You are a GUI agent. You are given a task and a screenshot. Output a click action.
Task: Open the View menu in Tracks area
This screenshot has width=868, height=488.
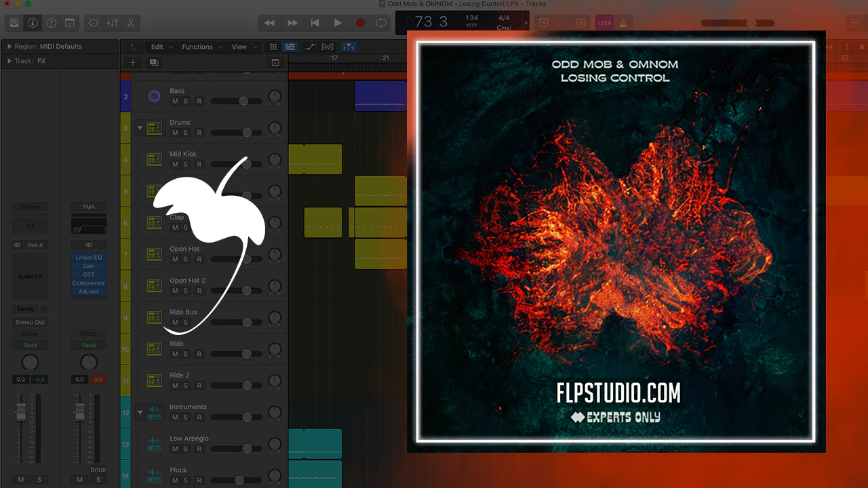point(243,47)
